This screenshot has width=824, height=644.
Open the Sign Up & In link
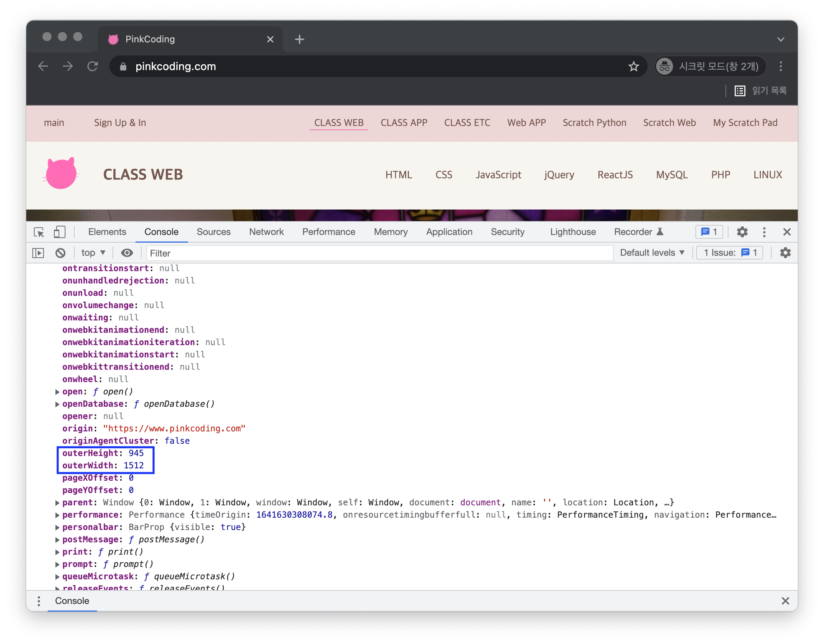click(x=120, y=123)
